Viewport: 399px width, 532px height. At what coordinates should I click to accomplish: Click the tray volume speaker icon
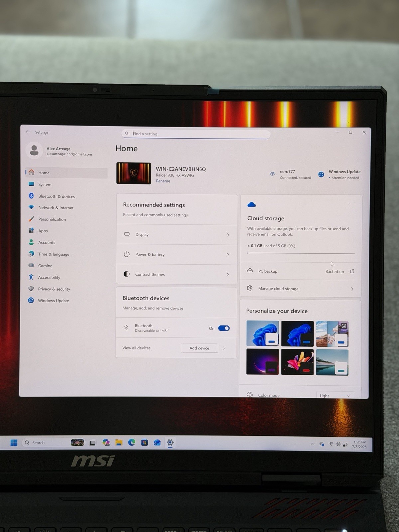point(338,444)
